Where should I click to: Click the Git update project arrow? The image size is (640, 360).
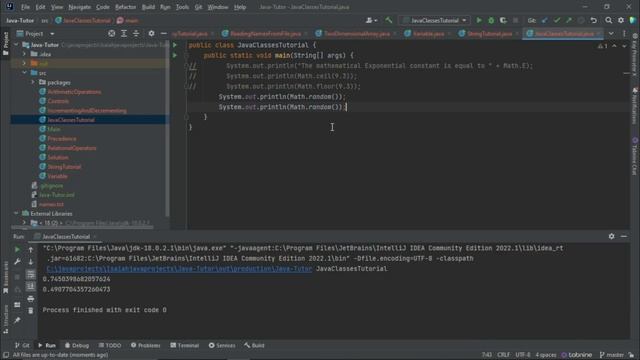point(544,20)
